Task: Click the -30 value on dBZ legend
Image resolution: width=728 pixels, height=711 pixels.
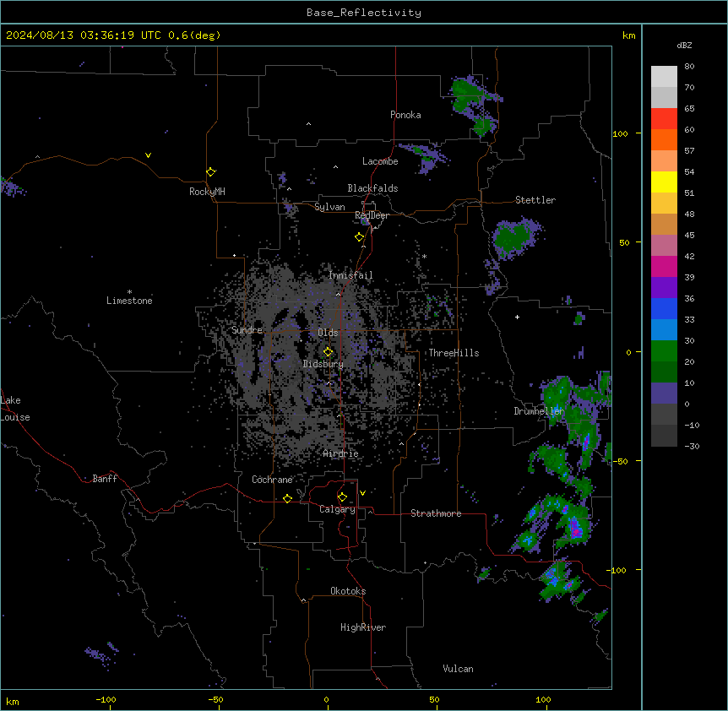Action: tap(692, 446)
